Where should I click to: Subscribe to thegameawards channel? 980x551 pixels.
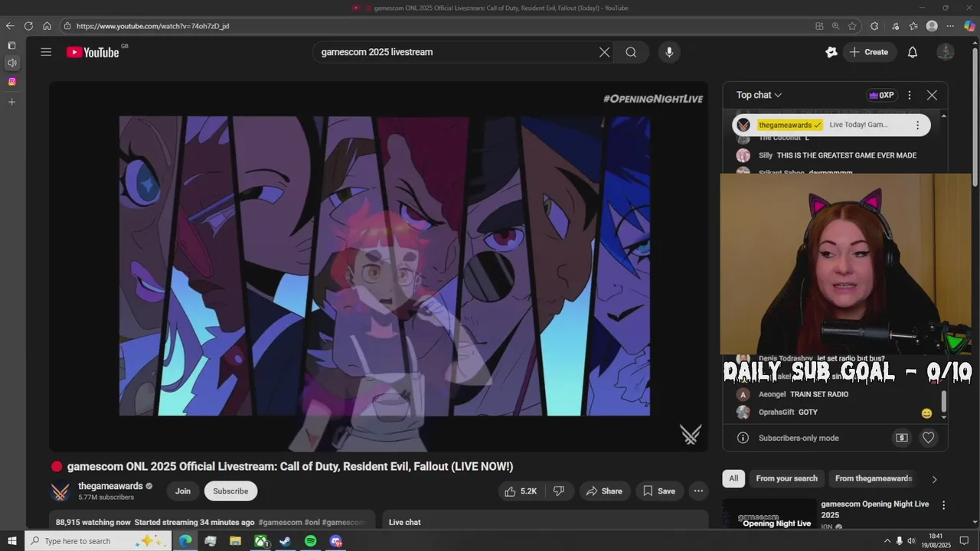[x=230, y=491]
